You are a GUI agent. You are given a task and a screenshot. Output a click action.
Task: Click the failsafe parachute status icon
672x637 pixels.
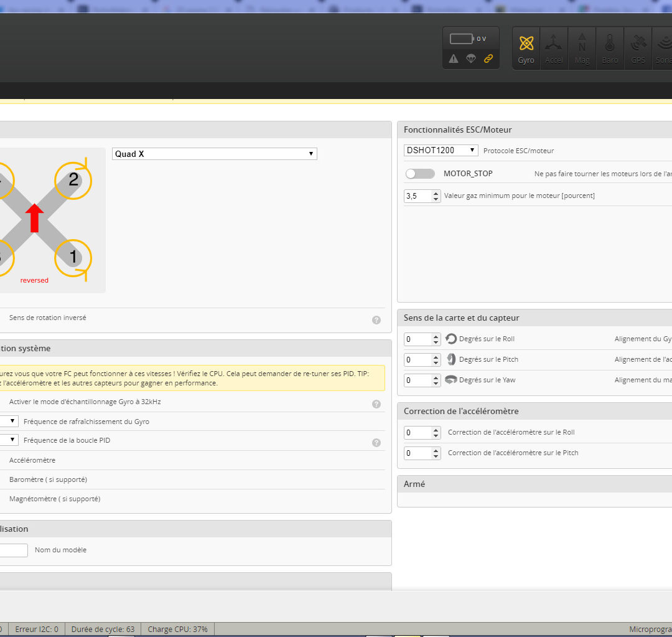coord(471,59)
